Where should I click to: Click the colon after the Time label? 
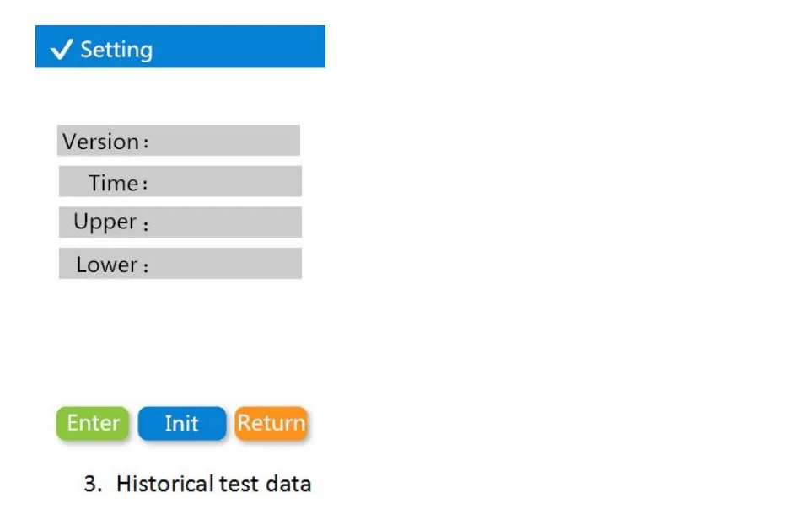144,185
